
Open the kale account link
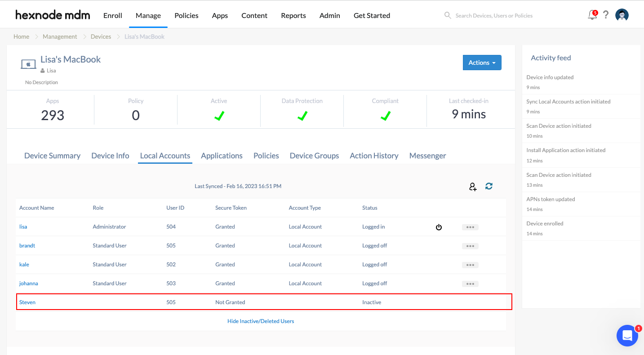[x=24, y=265]
